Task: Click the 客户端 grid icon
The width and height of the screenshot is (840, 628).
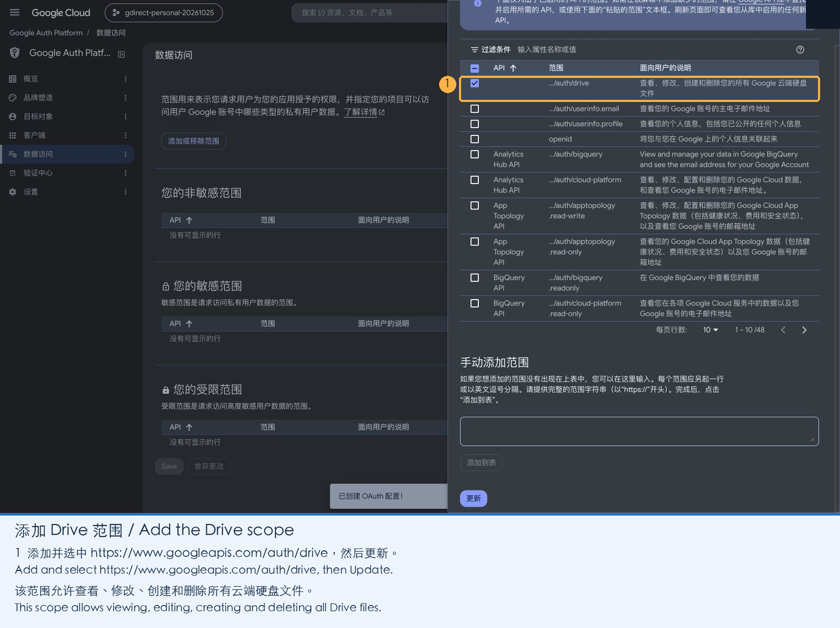Action: (13, 135)
